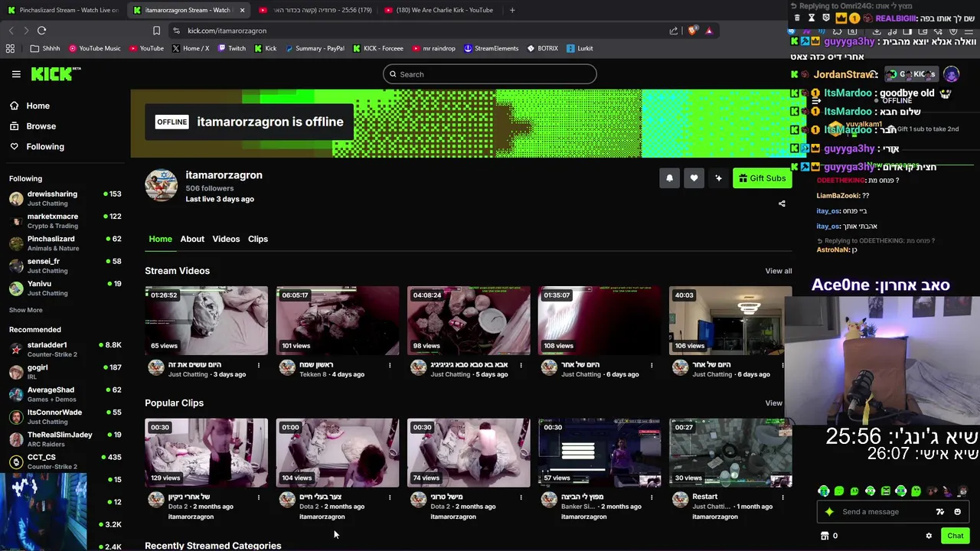Switch to the Videos tab
Screen dimensions: 980x551
(226, 239)
